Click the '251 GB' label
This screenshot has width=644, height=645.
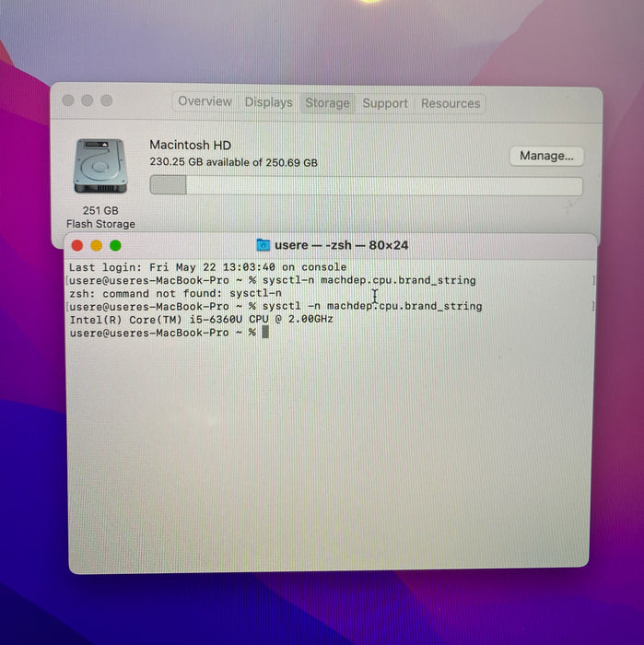[x=100, y=211]
